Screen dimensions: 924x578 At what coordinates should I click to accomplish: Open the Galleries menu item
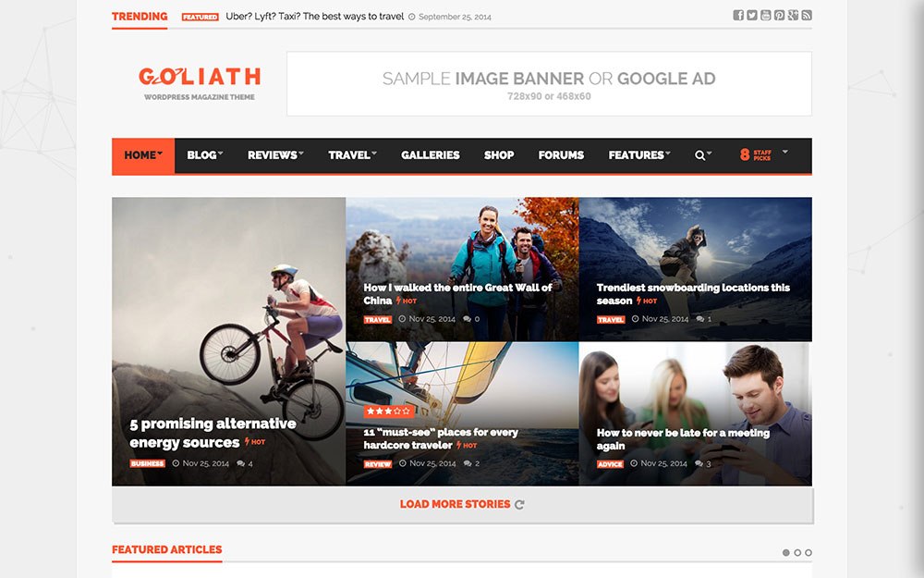coord(431,155)
